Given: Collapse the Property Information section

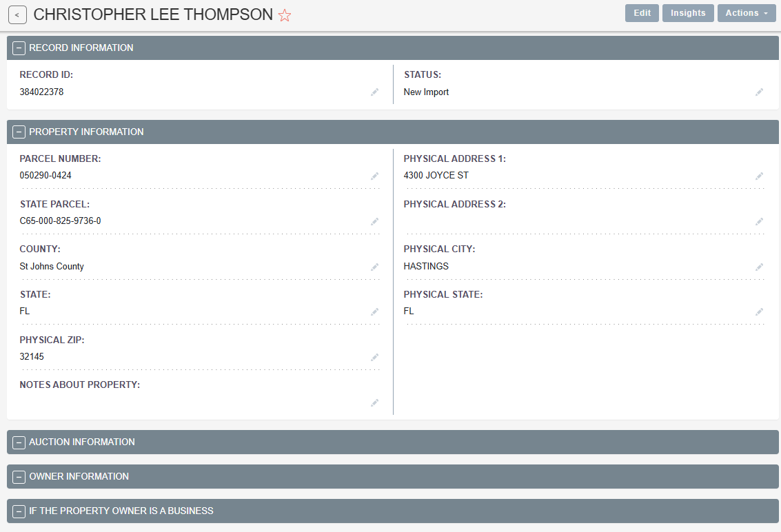Looking at the screenshot, I should 19,132.
